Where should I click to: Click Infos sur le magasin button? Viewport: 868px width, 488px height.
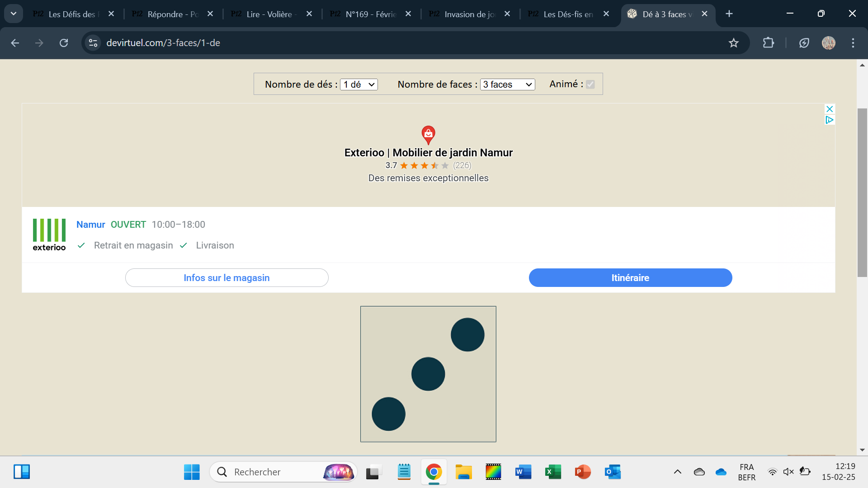point(226,277)
